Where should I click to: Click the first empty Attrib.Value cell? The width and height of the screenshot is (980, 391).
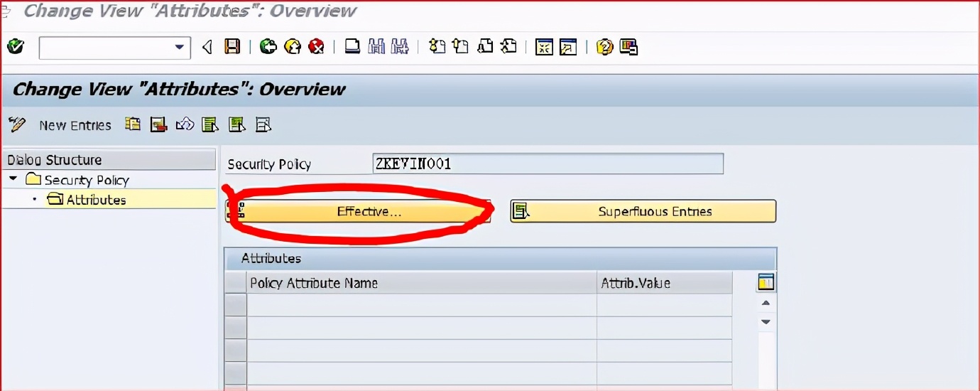[x=664, y=305]
